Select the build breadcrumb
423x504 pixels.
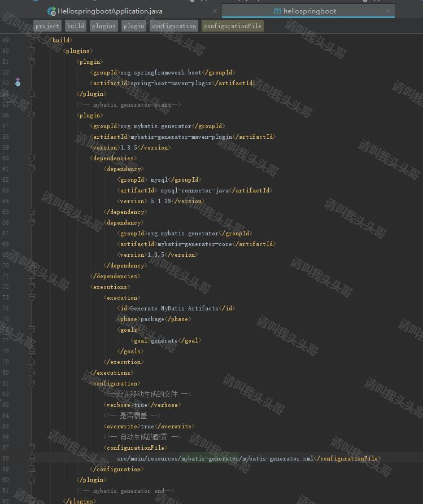point(76,26)
